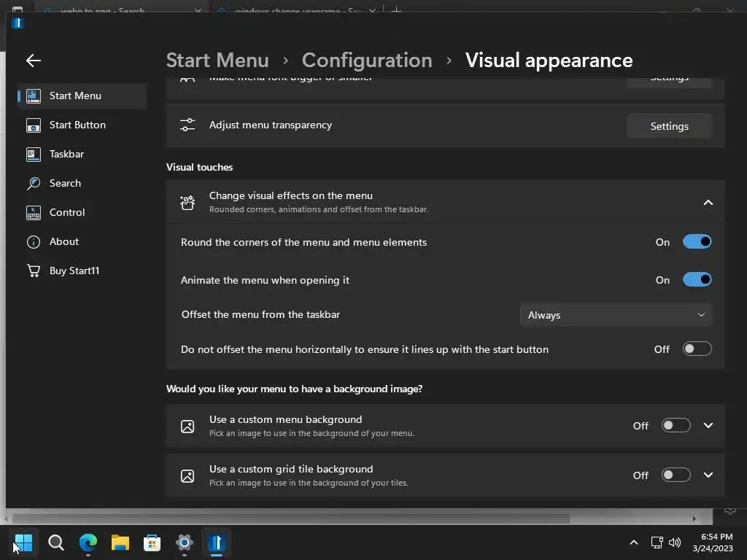The height and width of the screenshot is (560, 747).
Task: Open Settings gear from the taskbar
Action: pos(185,542)
